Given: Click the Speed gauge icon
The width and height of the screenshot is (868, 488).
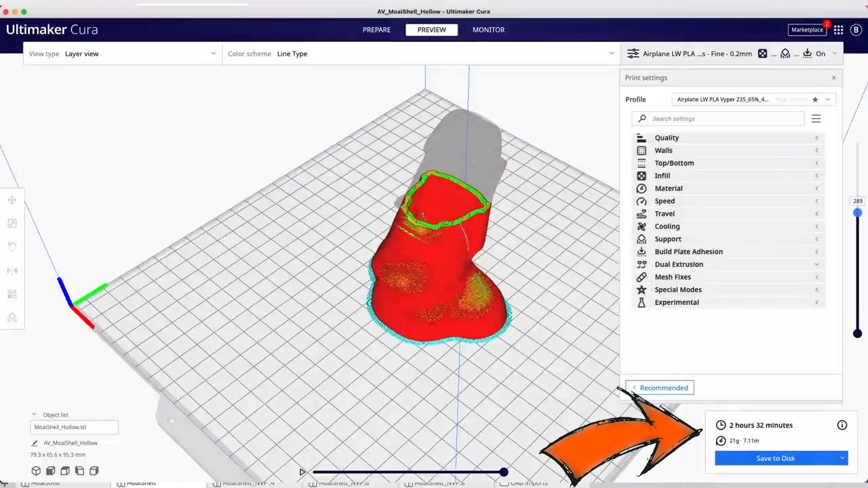Looking at the screenshot, I should [x=641, y=201].
